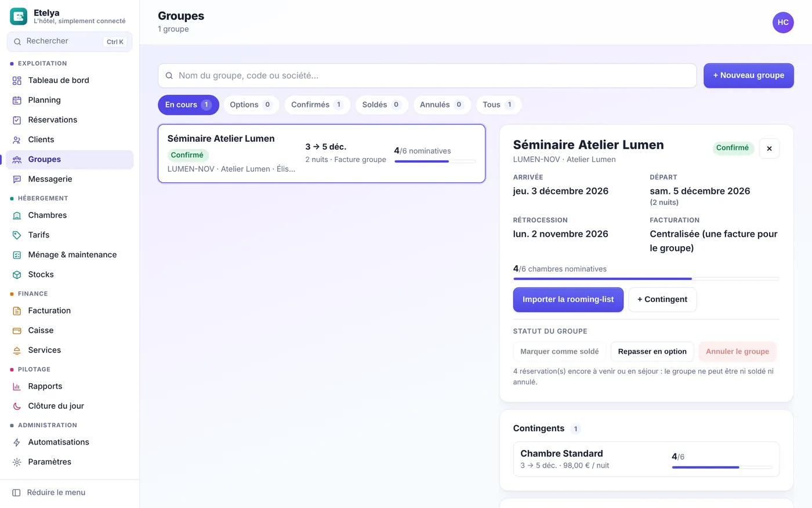The width and height of the screenshot is (812, 508).
Task: Select the En cours filter tab
Action: [x=188, y=105]
